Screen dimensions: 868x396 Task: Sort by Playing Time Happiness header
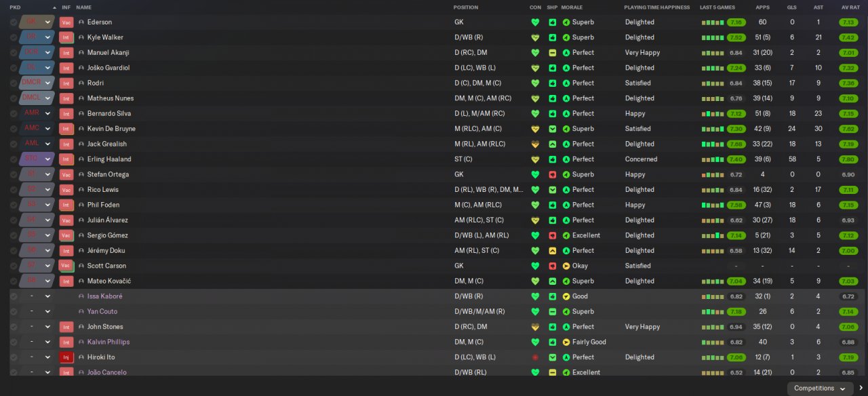[657, 7]
